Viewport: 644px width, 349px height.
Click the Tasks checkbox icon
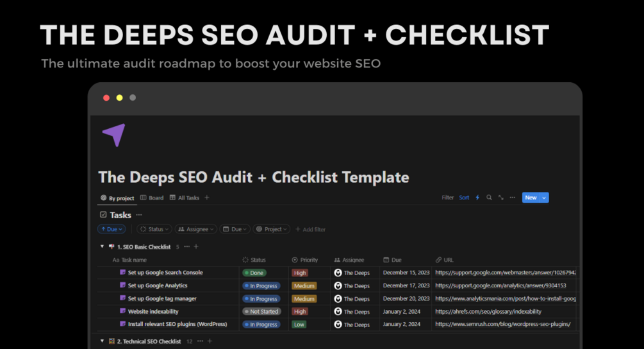103,214
